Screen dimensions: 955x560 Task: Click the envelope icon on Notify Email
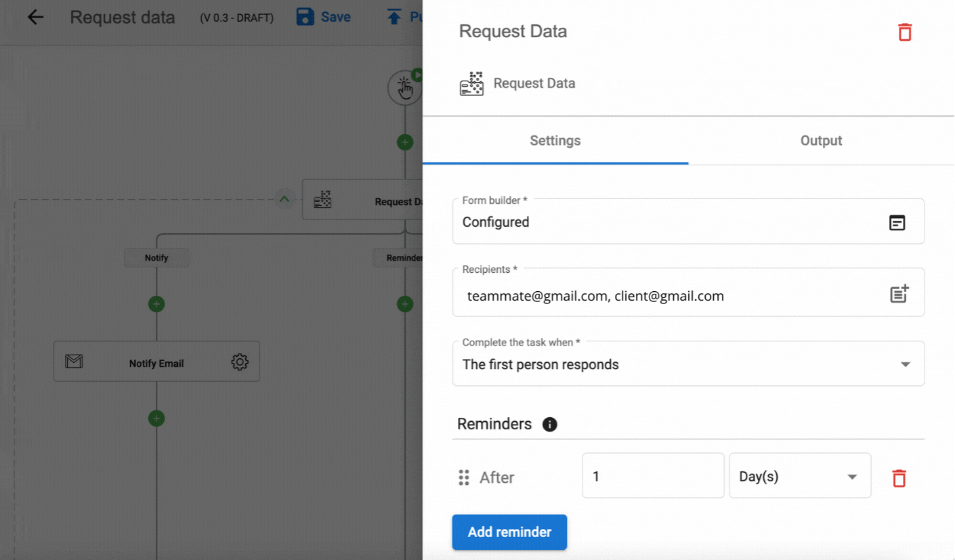click(74, 362)
